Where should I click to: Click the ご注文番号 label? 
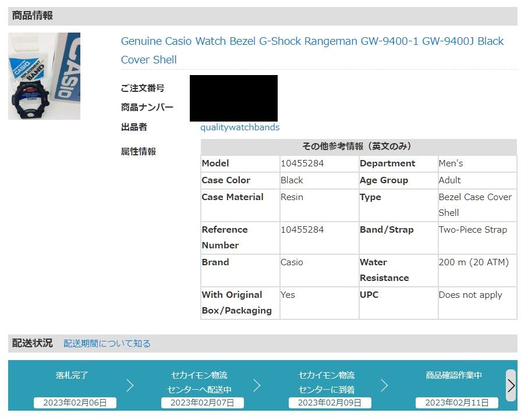(143, 88)
